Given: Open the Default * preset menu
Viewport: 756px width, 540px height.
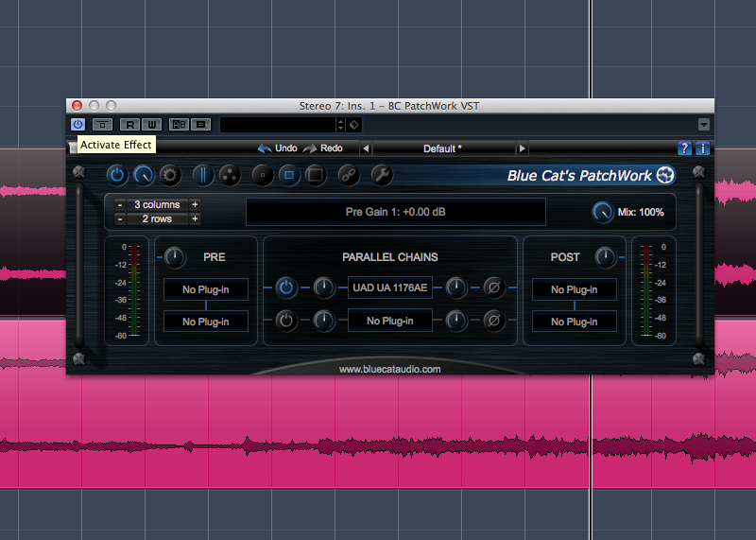Looking at the screenshot, I should coord(443,148).
